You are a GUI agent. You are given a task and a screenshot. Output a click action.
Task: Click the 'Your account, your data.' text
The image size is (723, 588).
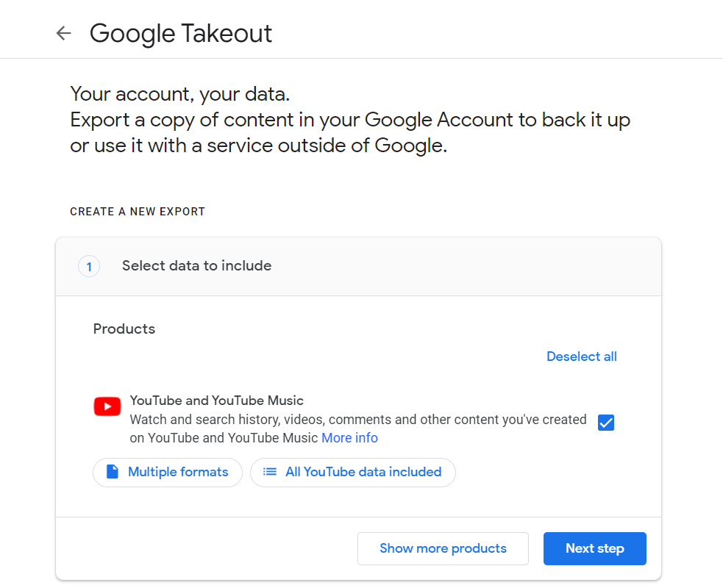pos(179,94)
